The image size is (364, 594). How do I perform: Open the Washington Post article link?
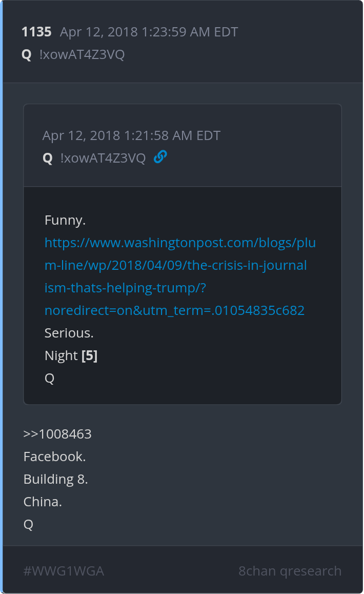pos(180,276)
